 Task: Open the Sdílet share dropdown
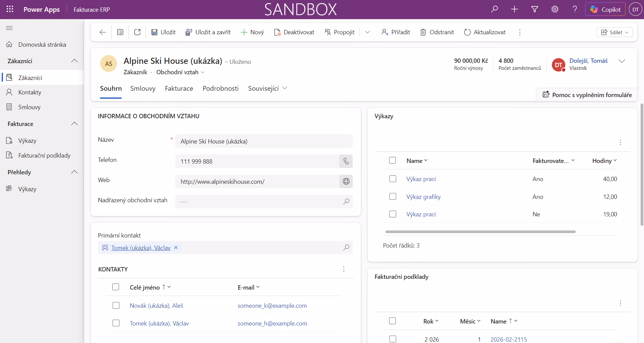pyautogui.click(x=614, y=32)
